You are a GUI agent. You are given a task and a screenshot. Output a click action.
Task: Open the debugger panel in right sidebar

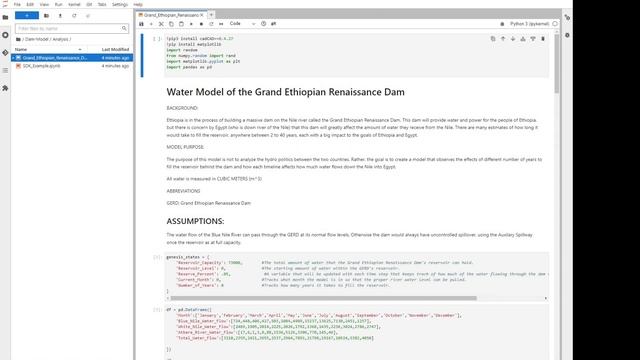point(567,36)
